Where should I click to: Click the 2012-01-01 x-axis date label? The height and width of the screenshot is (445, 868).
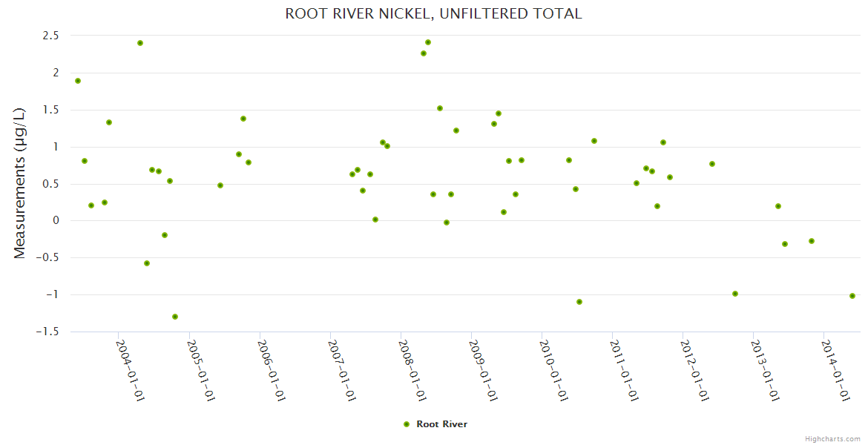click(694, 370)
